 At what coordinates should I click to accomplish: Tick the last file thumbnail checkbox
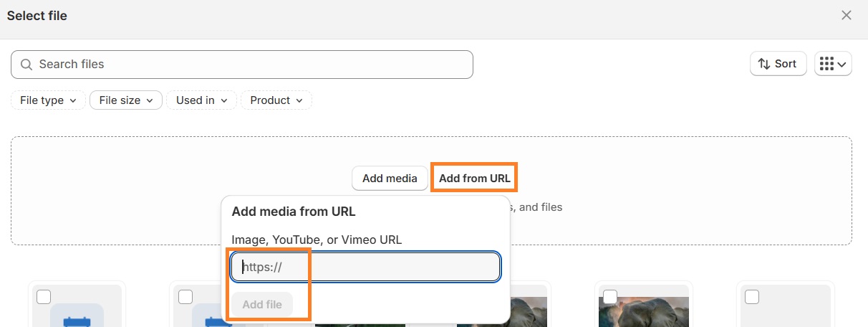[x=752, y=296]
